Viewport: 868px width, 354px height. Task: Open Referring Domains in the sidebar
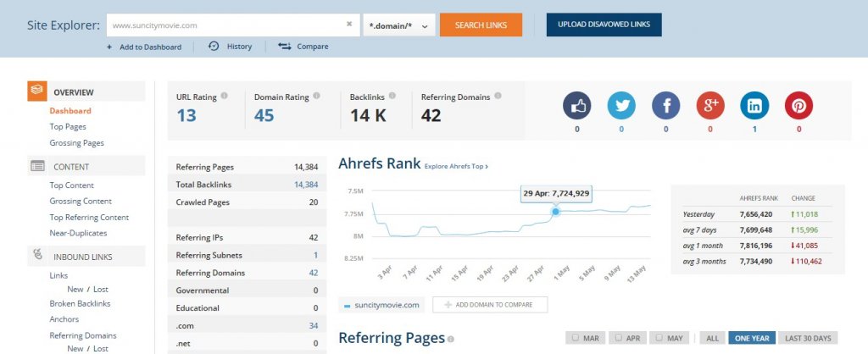[83, 335]
